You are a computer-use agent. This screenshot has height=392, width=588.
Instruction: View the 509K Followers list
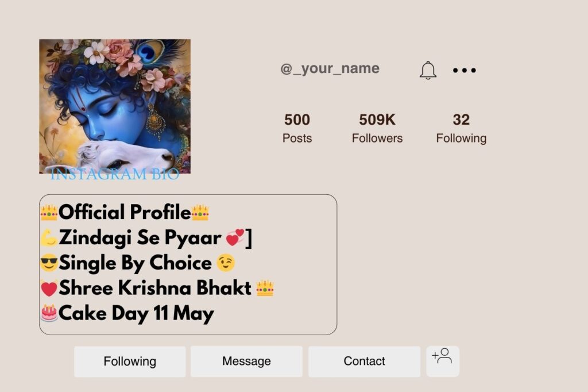(377, 128)
